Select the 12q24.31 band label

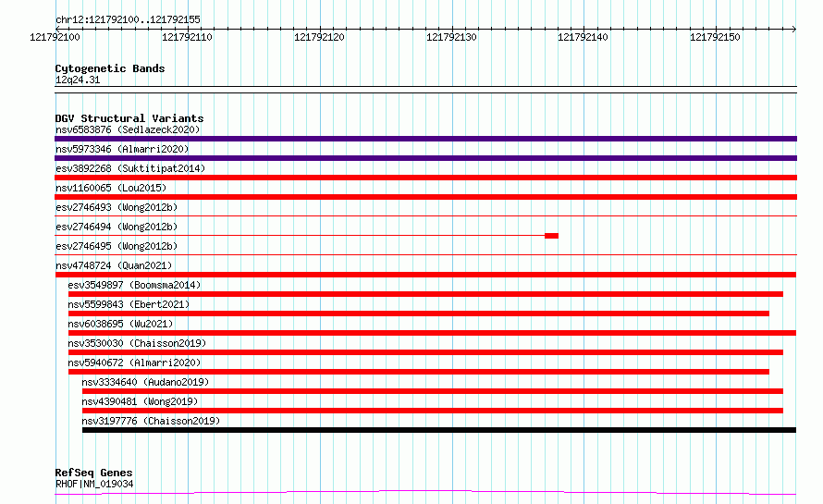pyautogui.click(x=78, y=80)
